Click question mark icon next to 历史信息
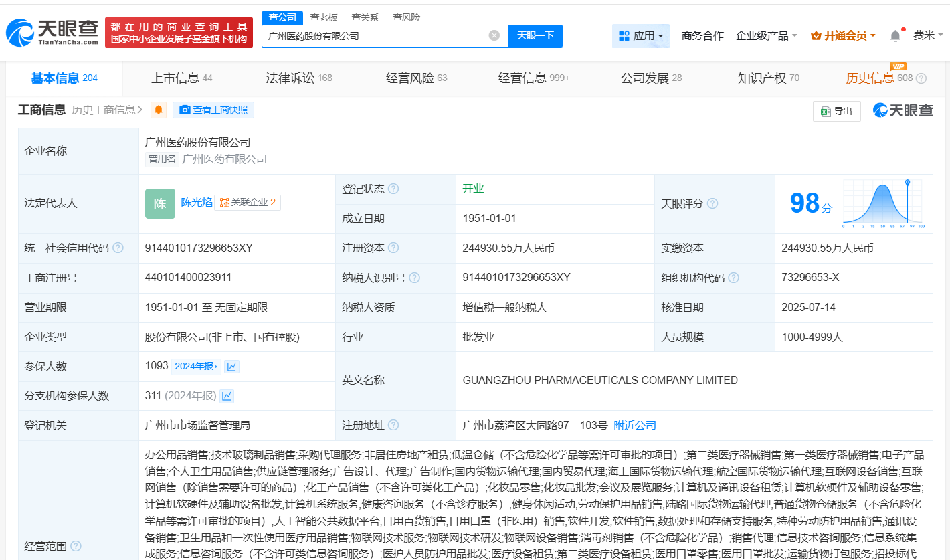The height and width of the screenshot is (560, 950). [x=921, y=78]
